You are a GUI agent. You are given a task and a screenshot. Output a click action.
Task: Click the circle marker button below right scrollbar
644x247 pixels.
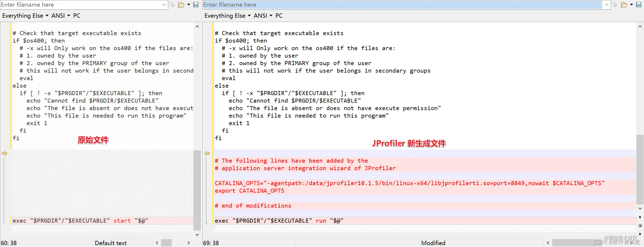tap(640, 226)
